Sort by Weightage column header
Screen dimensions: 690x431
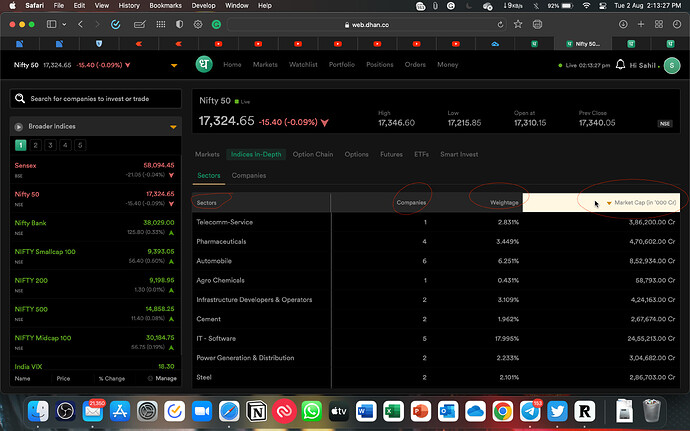point(504,203)
